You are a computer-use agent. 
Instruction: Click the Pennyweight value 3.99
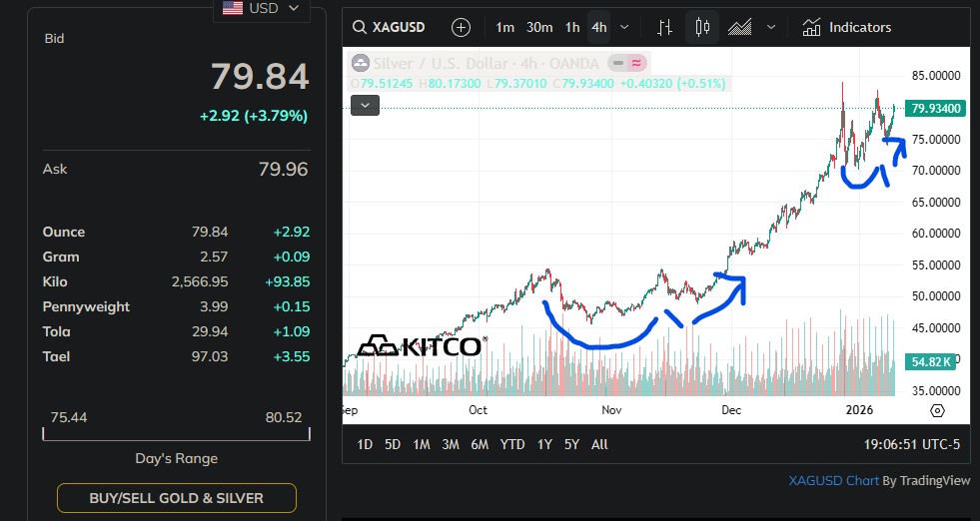pyautogui.click(x=215, y=306)
